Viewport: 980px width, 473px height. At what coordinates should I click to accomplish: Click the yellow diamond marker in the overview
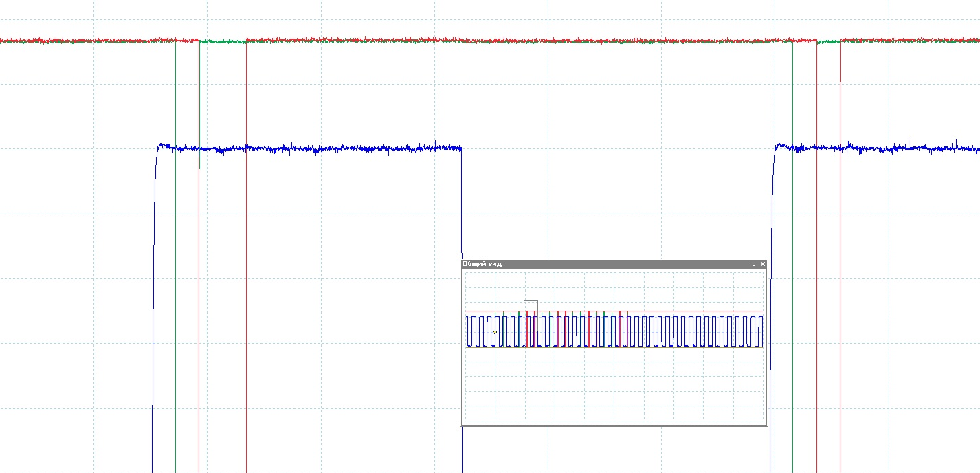coord(495,333)
